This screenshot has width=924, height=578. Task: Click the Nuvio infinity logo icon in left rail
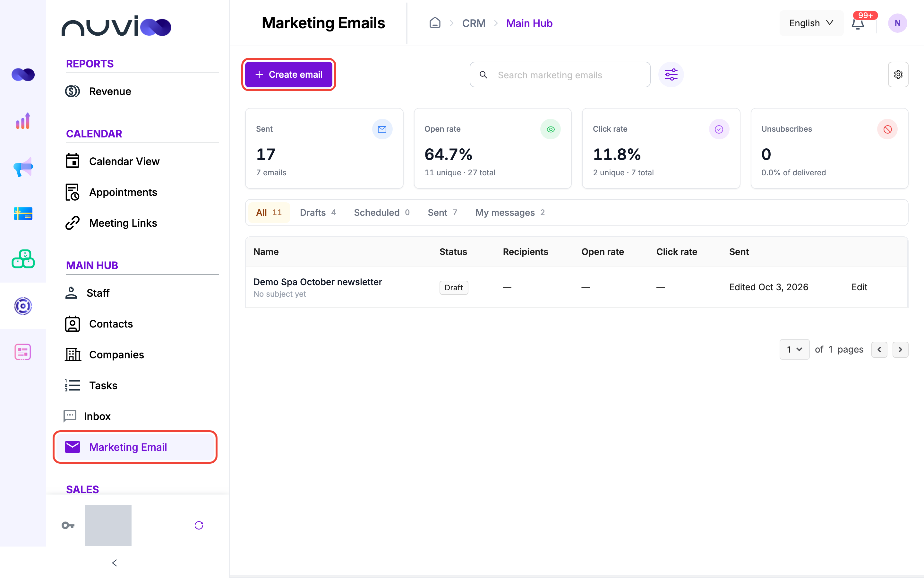[x=23, y=74]
